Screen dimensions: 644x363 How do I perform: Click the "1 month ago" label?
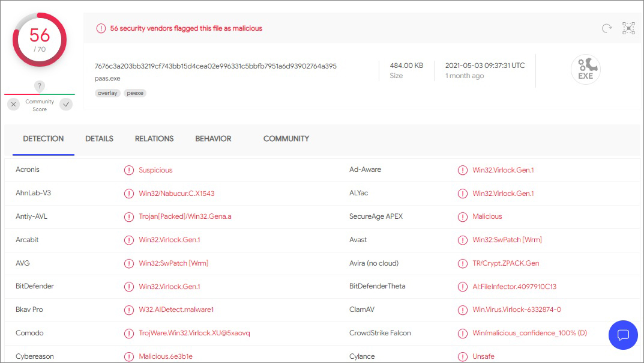[x=465, y=76]
